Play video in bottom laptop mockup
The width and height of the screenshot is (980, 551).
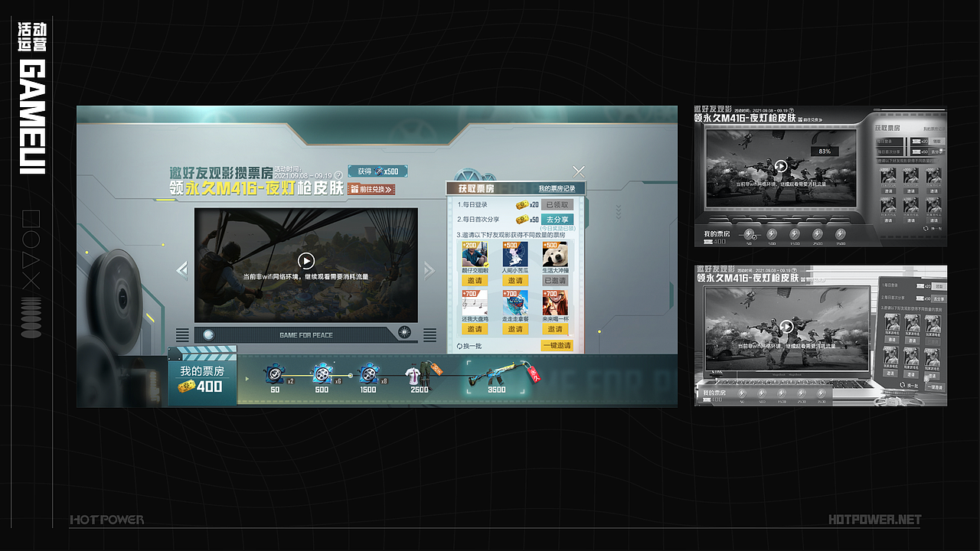[x=786, y=327]
